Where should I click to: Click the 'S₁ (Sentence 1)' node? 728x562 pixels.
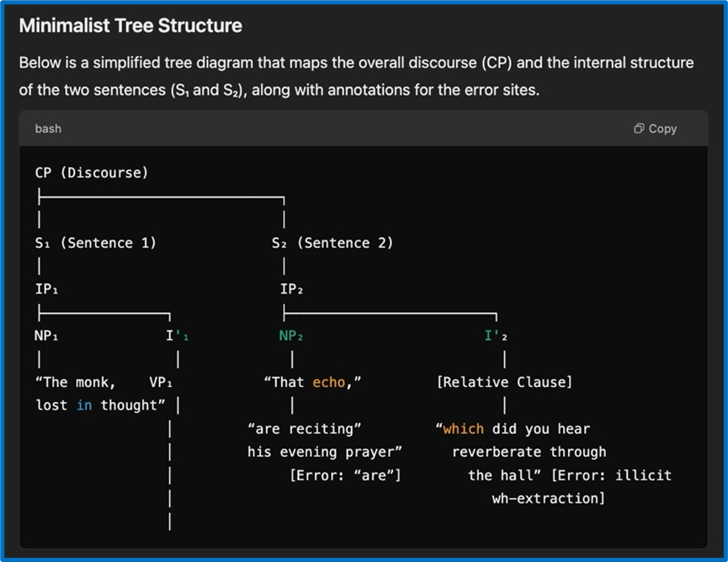[96, 242]
